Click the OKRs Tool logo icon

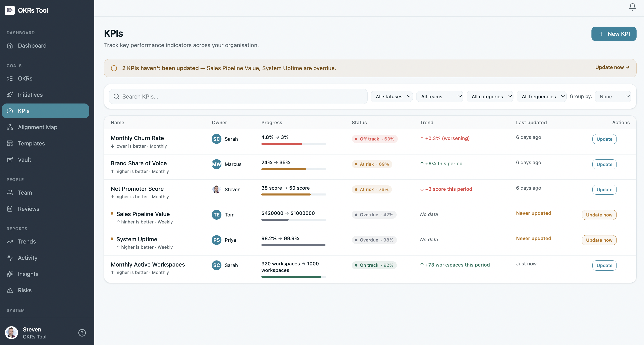click(10, 10)
